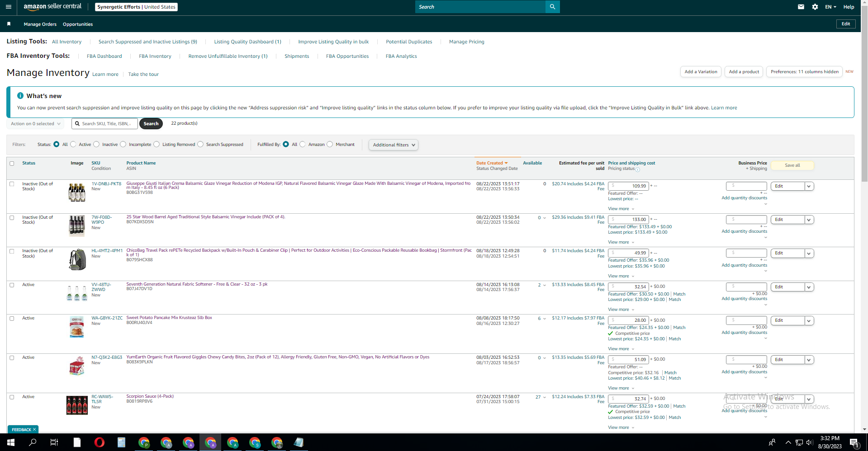Check the 25 Star Balsamic row checkbox
This screenshot has width=868, height=451.
[x=12, y=217]
